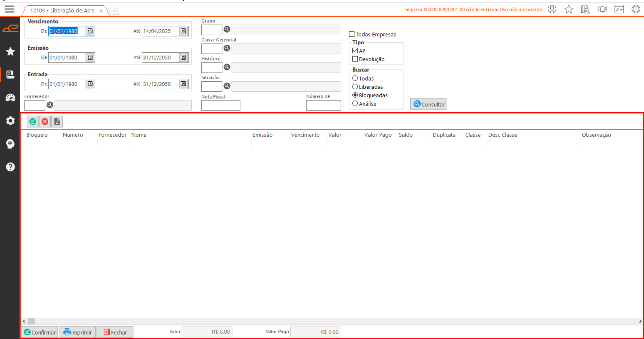Click the red reject icon in grid toolbar
Screen dimensions: 644x339
pos(45,122)
